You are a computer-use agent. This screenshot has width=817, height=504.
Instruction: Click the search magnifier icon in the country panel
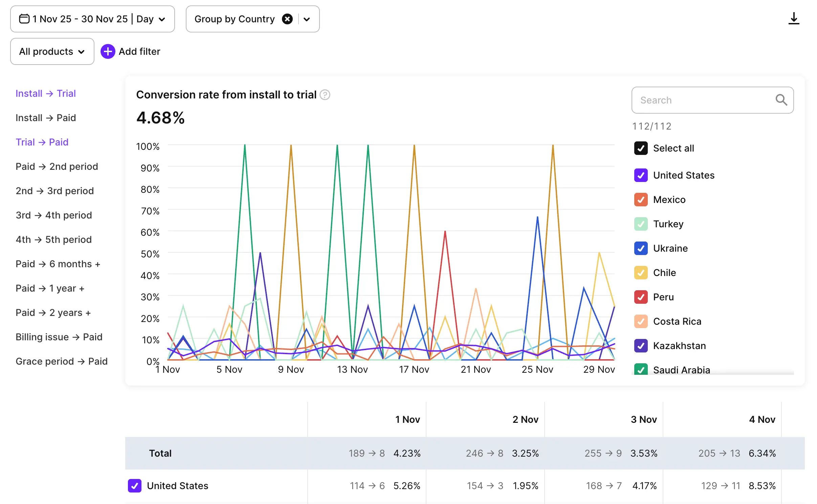pyautogui.click(x=781, y=100)
